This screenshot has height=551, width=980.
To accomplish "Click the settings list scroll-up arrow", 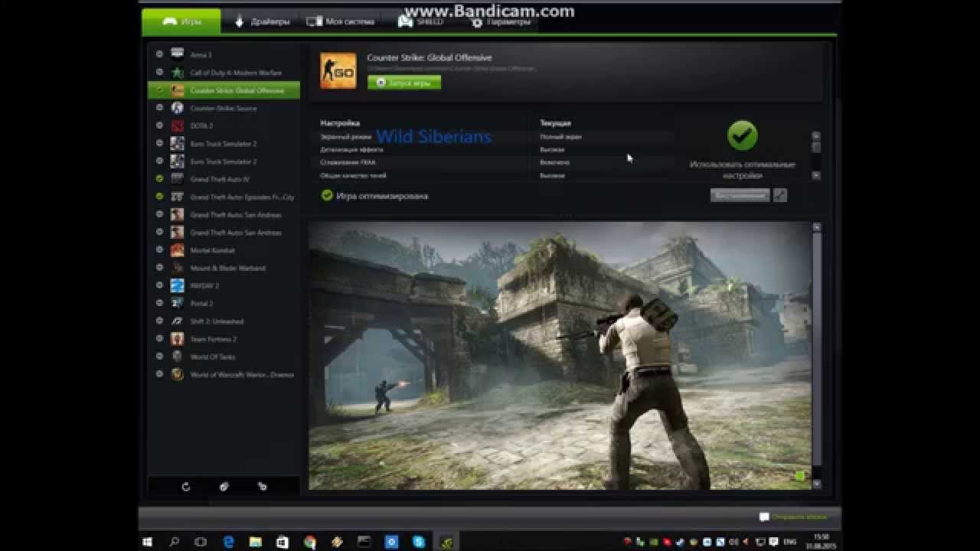I will [816, 135].
